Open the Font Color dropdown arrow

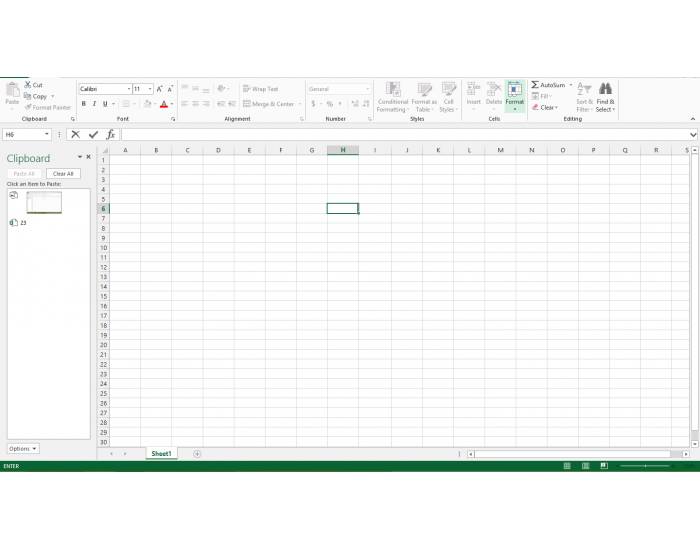172,104
